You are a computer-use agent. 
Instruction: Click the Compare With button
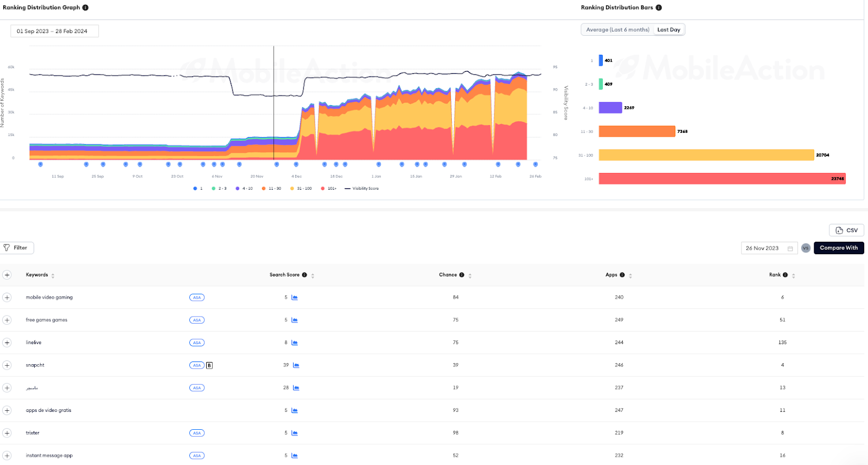[839, 248]
